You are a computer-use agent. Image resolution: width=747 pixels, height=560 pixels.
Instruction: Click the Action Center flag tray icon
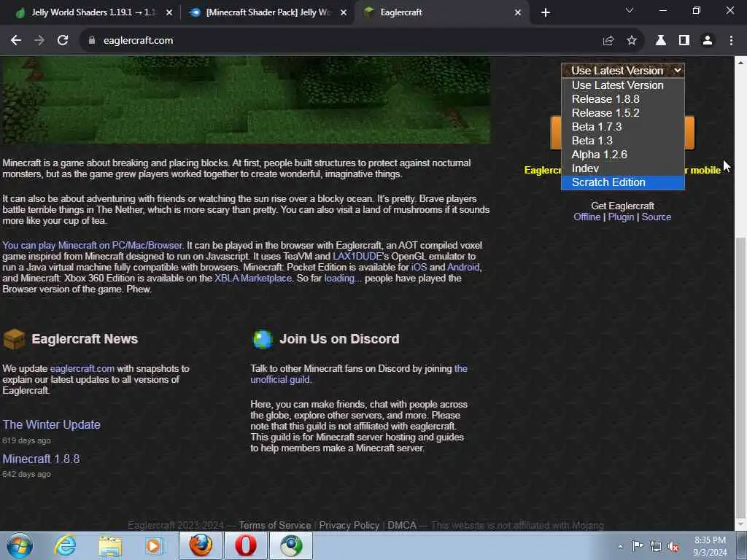click(x=638, y=545)
